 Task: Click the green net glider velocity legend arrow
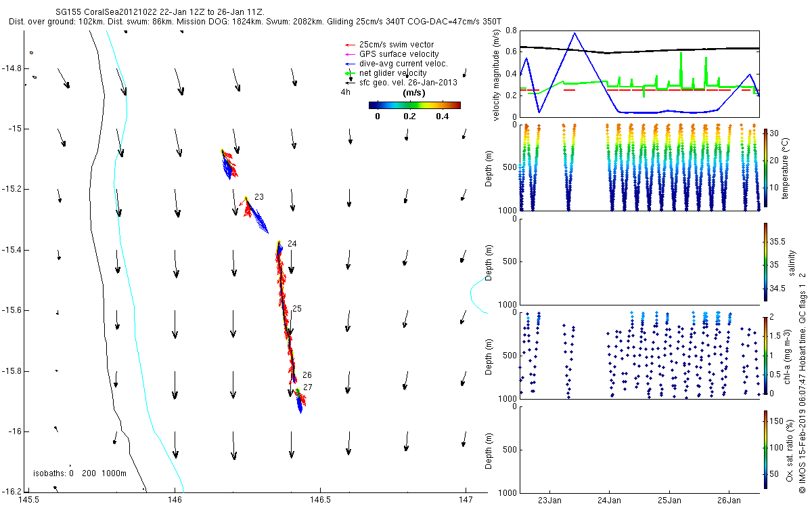[350, 73]
